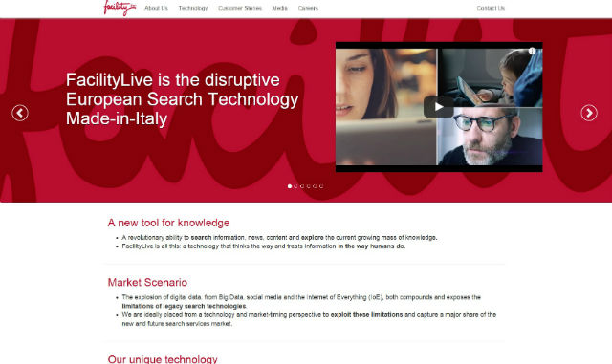
Task: Select the fifth carousel dot
Action: [x=315, y=186]
